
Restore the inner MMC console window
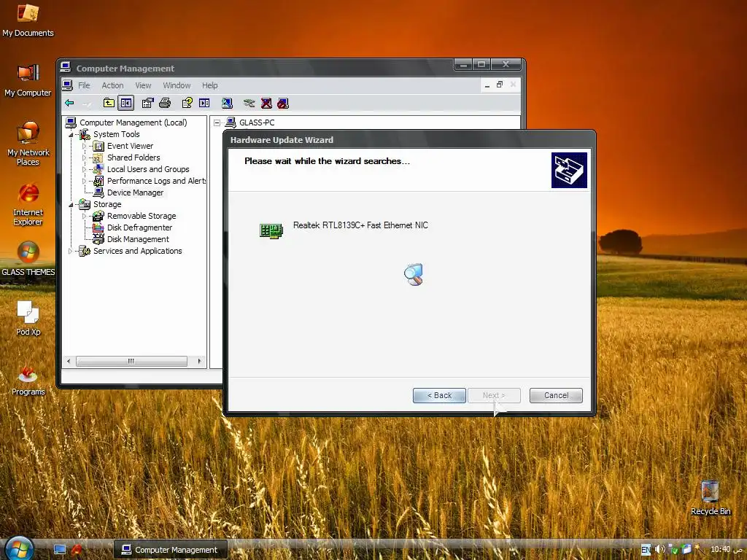499,85
